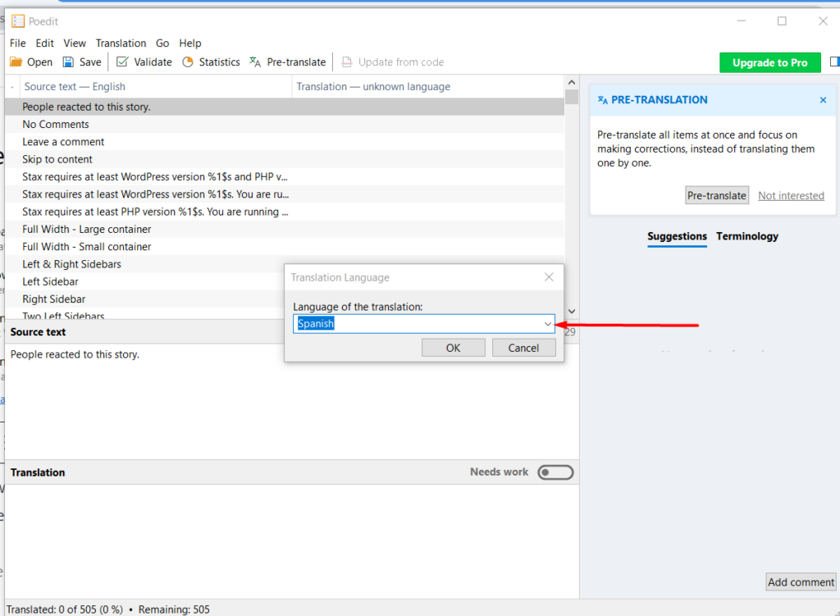This screenshot has height=616, width=840.
Task: Click 'Translated: 0 of 505' status text
Action: 64,609
